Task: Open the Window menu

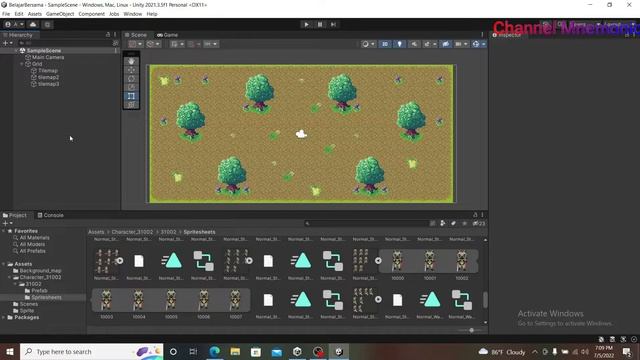Action: (132, 14)
